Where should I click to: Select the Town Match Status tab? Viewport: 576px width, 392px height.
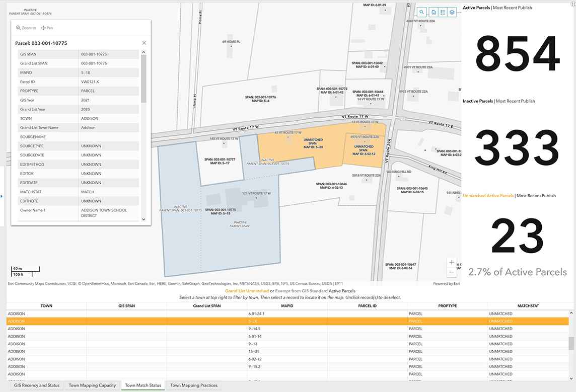pos(143,385)
